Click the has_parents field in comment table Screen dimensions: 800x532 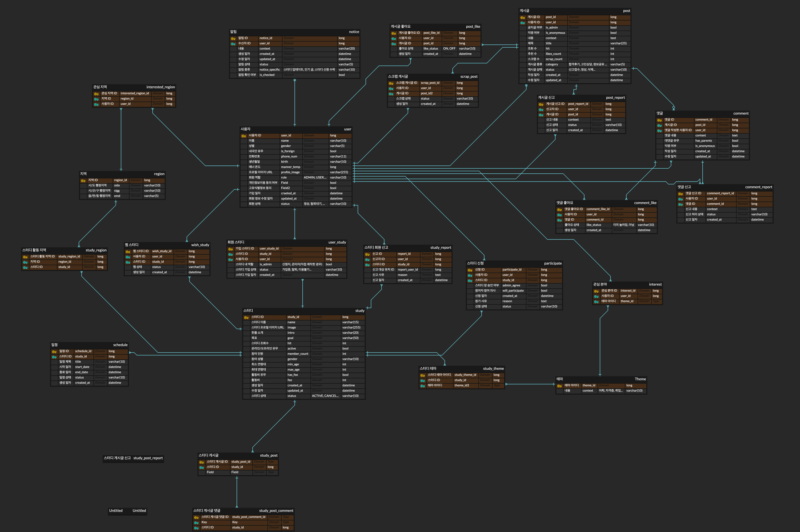pos(703,141)
